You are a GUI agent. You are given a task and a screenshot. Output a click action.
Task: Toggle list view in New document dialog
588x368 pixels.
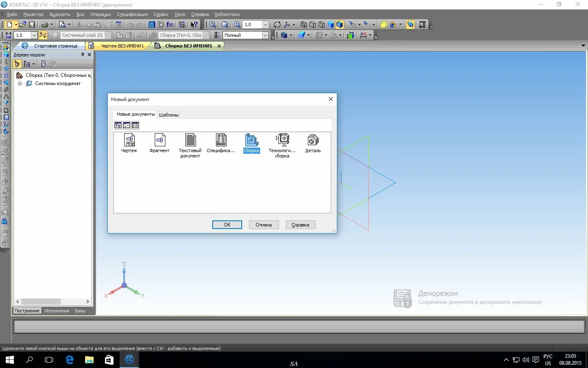click(x=135, y=126)
